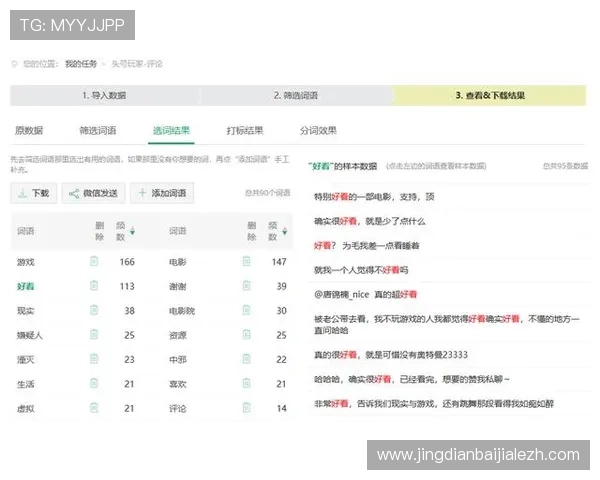Sort right word column by frequency arrow
Viewport: 600px width, 480px height.
point(285,231)
